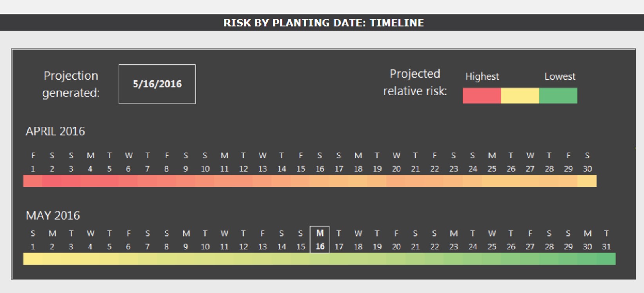Select April 22 Friday on the timeline

pos(434,162)
